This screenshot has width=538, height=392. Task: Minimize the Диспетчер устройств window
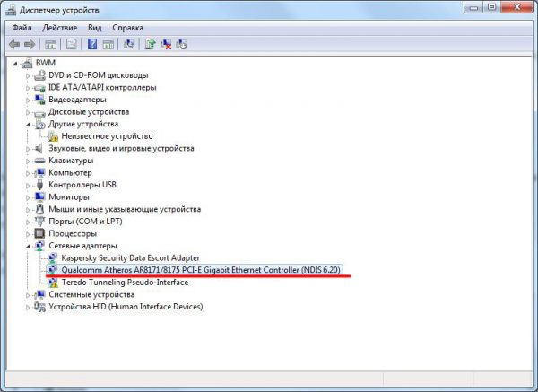pyautogui.click(x=473, y=7)
